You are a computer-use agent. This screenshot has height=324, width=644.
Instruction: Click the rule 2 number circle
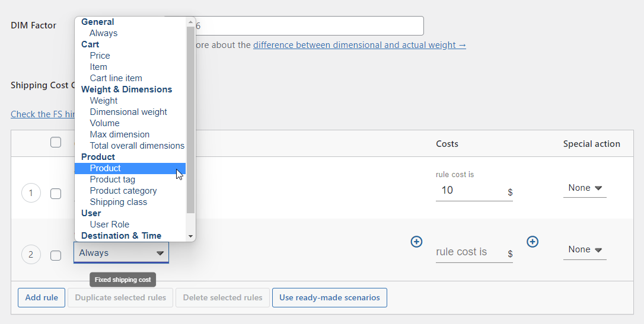click(31, 255)
